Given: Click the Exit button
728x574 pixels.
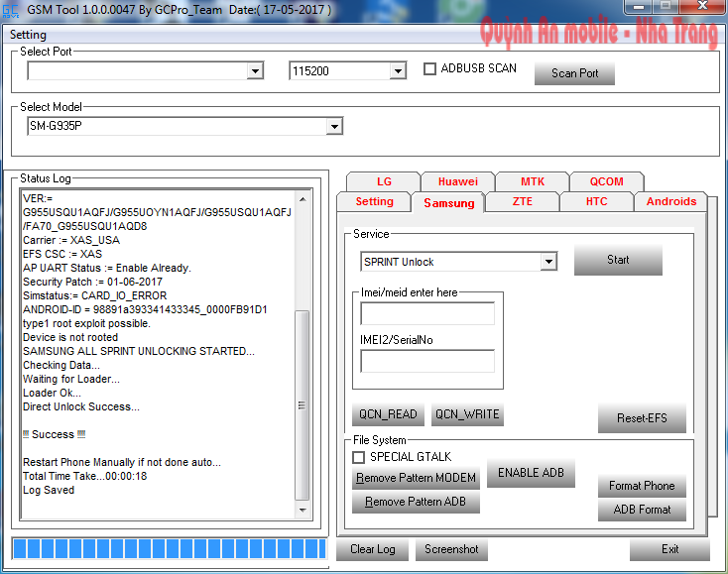Looking at the screenshot, I should pos(669,549).
